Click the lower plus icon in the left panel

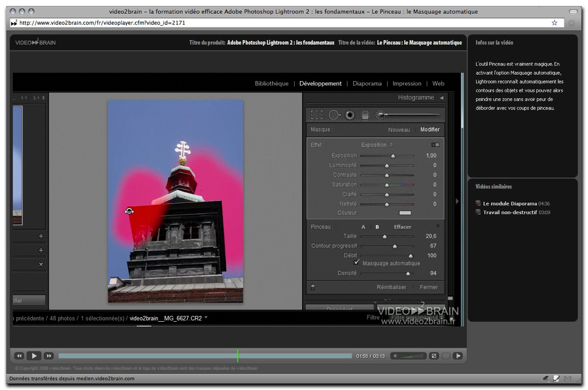pyautogui.click(x=41, y=250)
